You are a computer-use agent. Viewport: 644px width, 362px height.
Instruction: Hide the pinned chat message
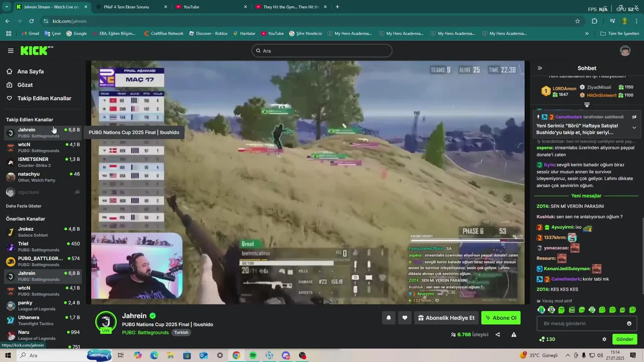(634, 117)
